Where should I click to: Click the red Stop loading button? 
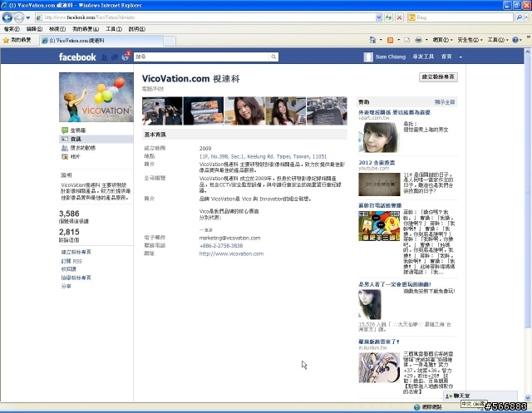click(399, 17)
